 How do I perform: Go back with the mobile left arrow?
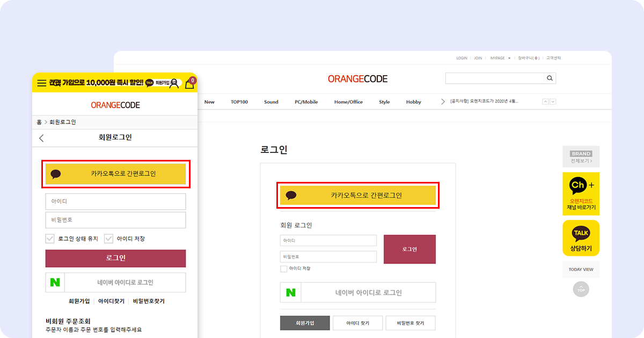[x=42, y=138]
